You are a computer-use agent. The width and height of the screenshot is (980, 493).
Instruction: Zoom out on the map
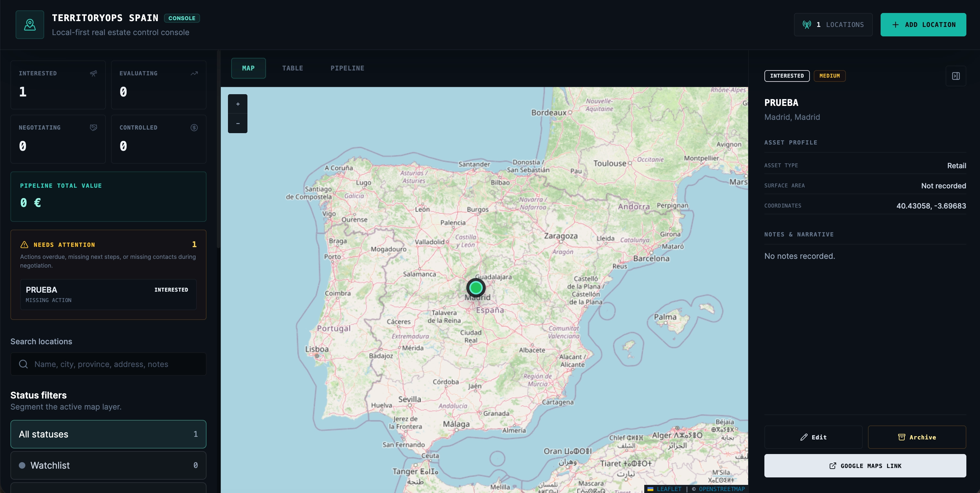[x=238, y=123]
